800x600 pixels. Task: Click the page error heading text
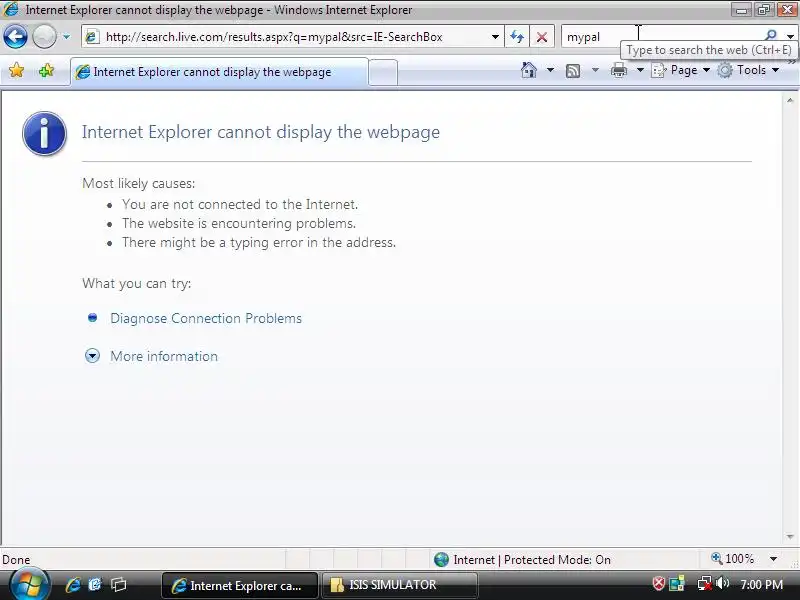261,132
